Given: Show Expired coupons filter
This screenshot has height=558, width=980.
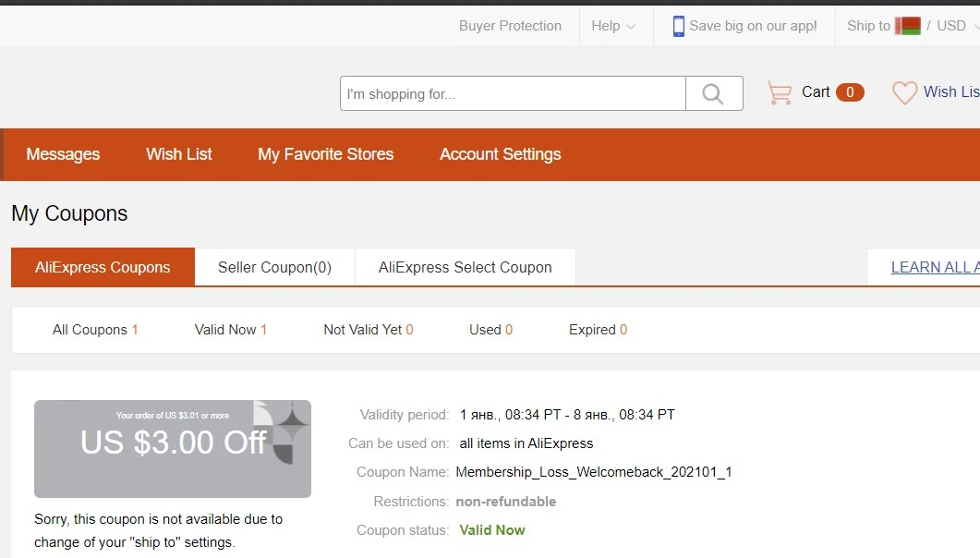Looking at the screenshot, I should tap(598, 330).
